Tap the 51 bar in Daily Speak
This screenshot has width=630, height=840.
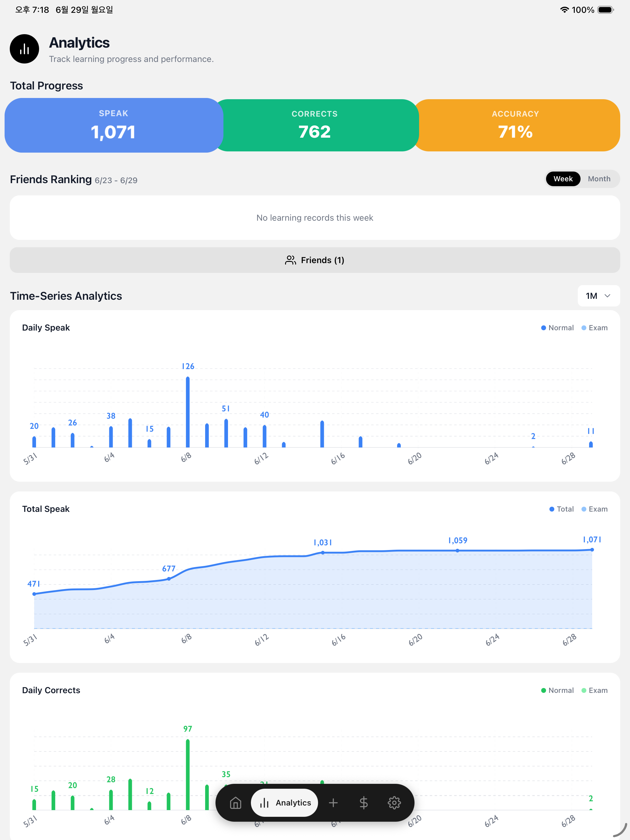(226, 433)
